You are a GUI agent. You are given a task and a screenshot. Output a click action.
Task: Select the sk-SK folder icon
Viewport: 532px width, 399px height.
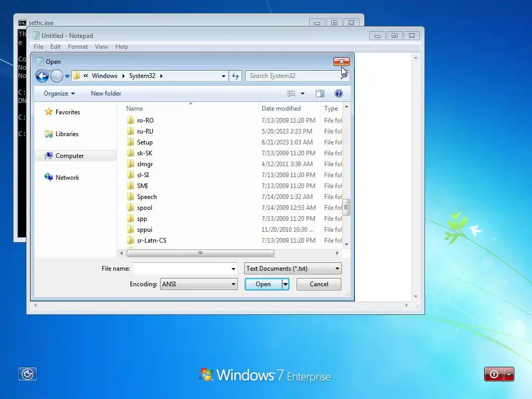click(130, 153)
